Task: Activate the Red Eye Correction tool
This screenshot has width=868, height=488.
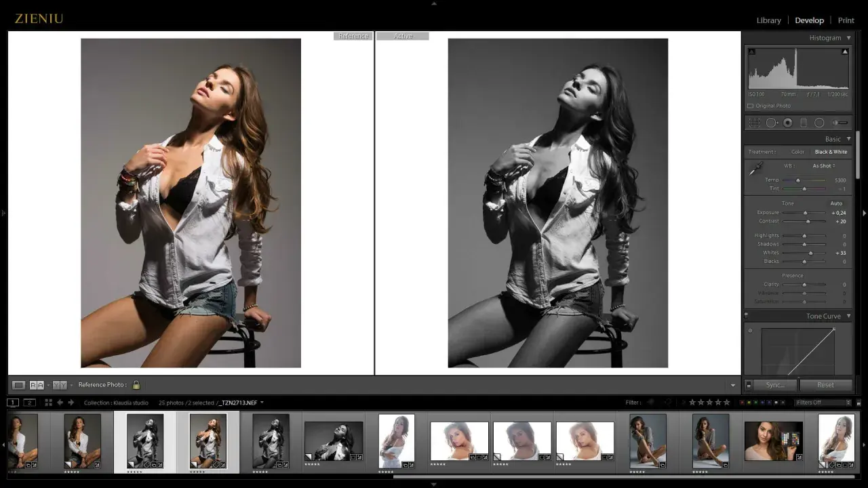Action: (787, 123)
